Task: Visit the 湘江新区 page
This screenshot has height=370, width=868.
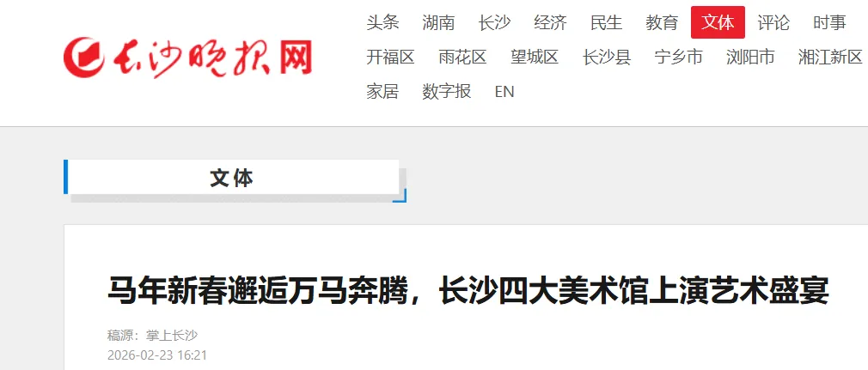Action: (x=830, y=57)
